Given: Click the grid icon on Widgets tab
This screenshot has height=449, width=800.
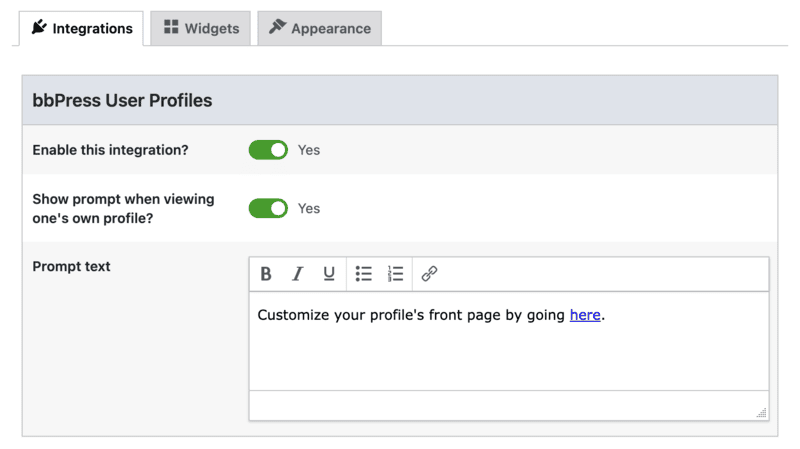Looking at the screenshot, I should [x=171, y=27].
